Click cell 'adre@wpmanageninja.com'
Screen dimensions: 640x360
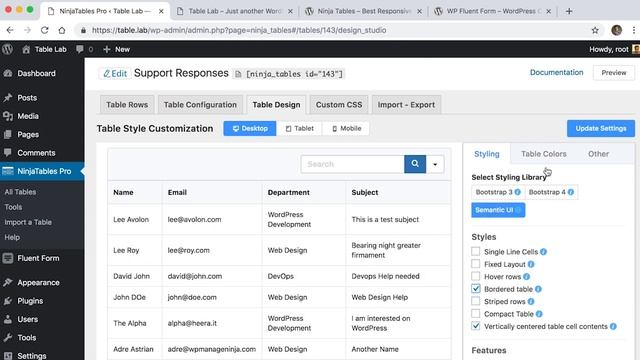[211, 349]
